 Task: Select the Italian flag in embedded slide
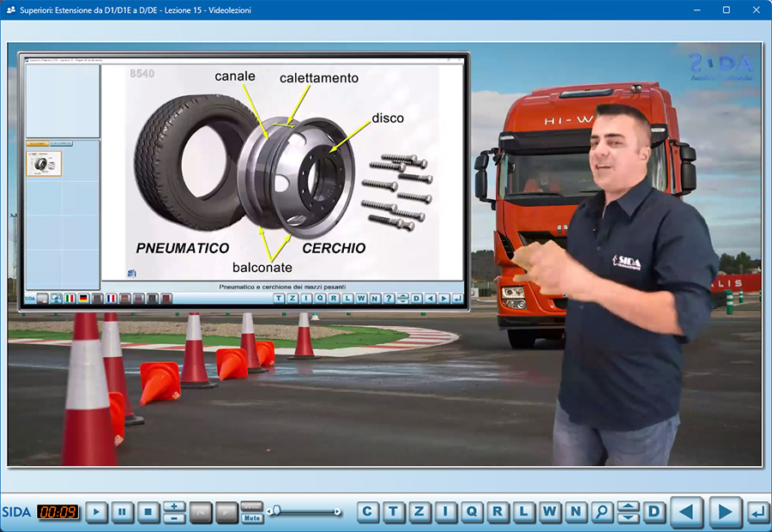(69, 299)
